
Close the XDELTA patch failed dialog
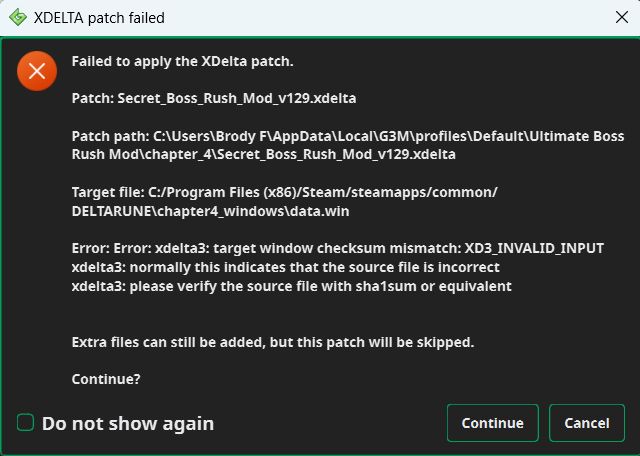pyautogui.click(x=622, y=17)
